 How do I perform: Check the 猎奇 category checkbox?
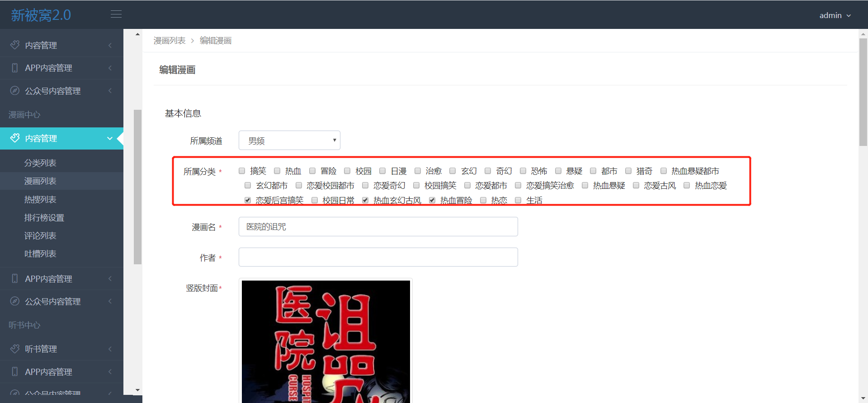[628, 171]
